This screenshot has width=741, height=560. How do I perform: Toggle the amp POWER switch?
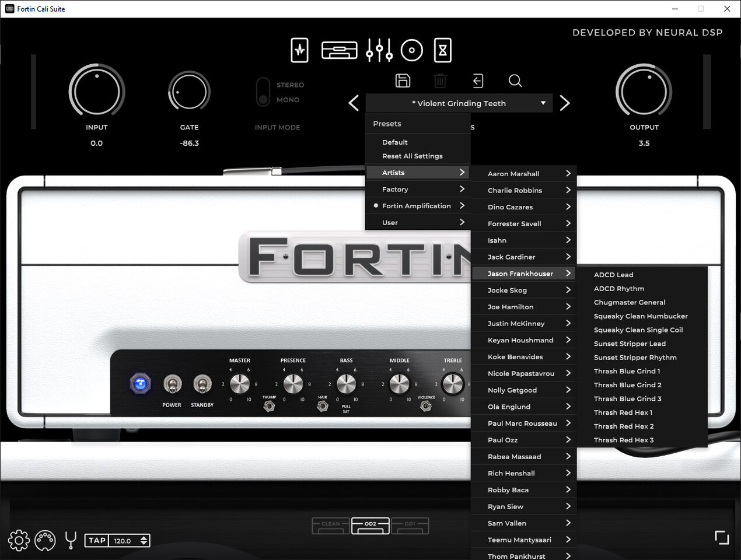(x=172, y=384)
